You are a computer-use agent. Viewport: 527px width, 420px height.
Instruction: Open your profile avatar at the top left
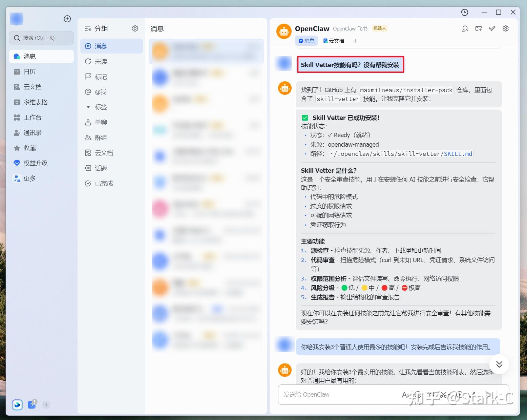[17, 19]
